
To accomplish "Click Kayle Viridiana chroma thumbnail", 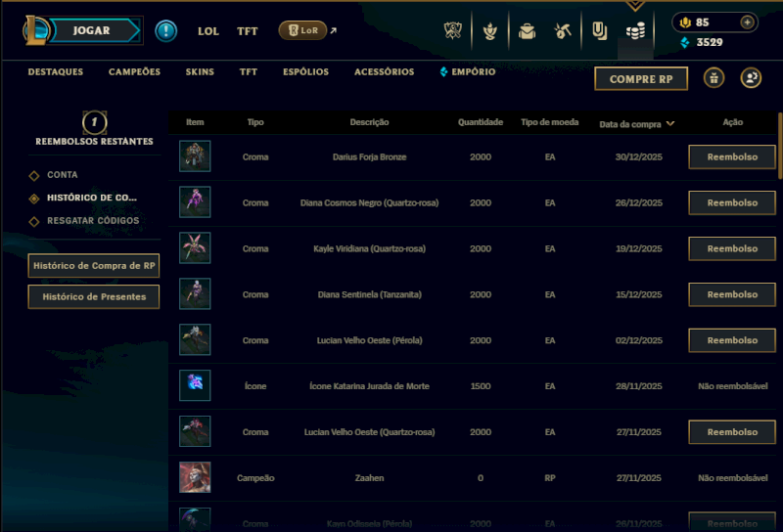I will (195, 248).
